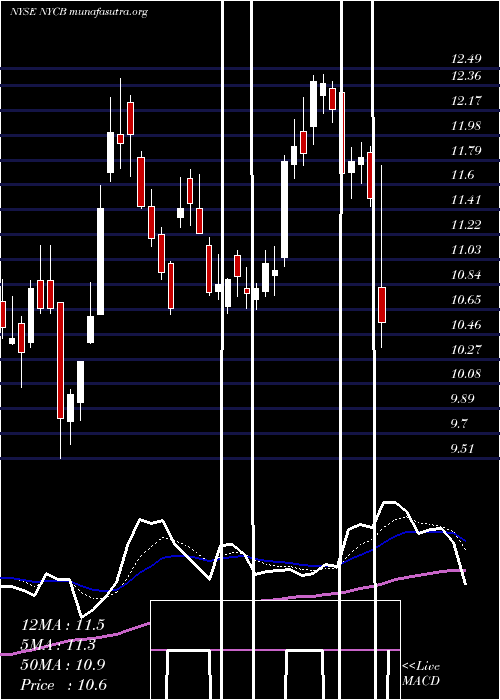Click the 10.27 price axis label
This screenshot has width=500, height=700.
click(x=466, y=349)
